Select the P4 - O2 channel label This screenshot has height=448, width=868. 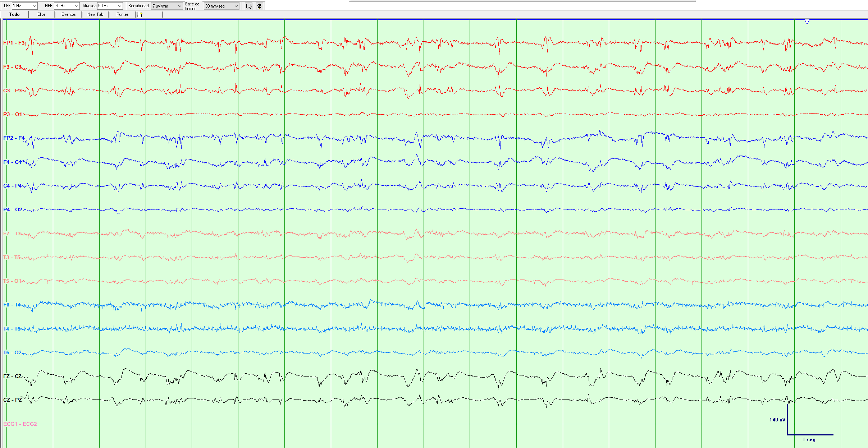click(x=13, y=209)
